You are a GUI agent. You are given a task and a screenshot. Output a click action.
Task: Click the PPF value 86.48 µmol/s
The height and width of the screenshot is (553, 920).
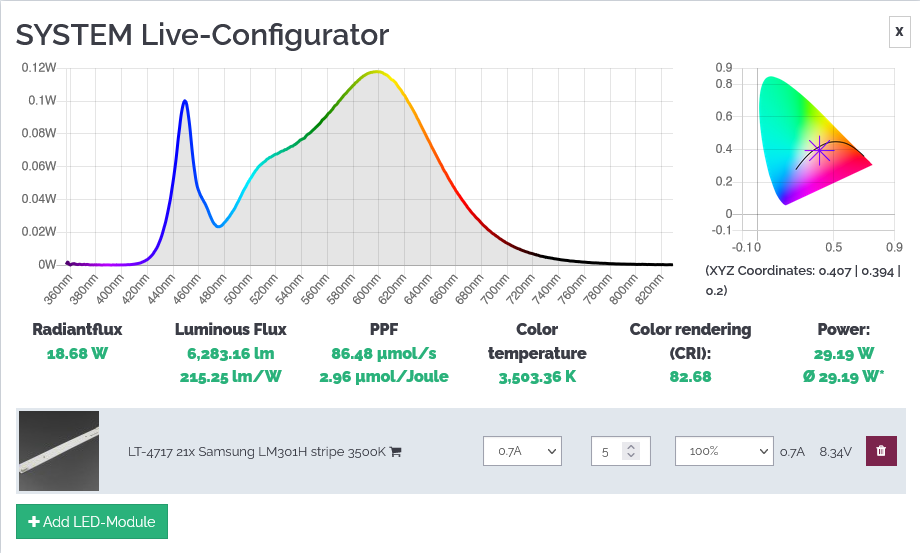(384, 354)
